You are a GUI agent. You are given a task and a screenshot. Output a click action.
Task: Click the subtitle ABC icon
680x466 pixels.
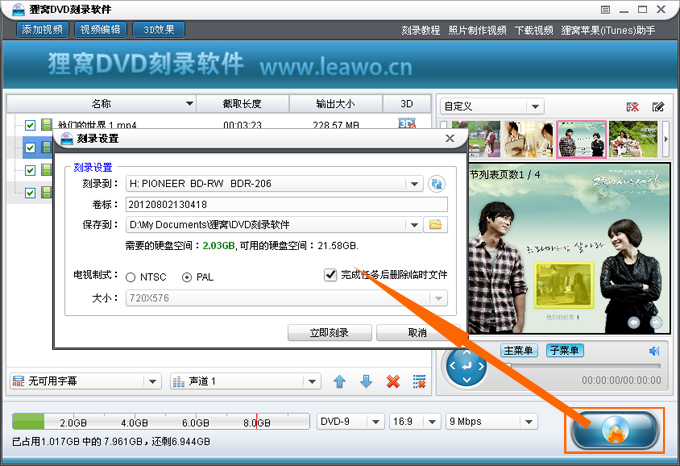18,381
